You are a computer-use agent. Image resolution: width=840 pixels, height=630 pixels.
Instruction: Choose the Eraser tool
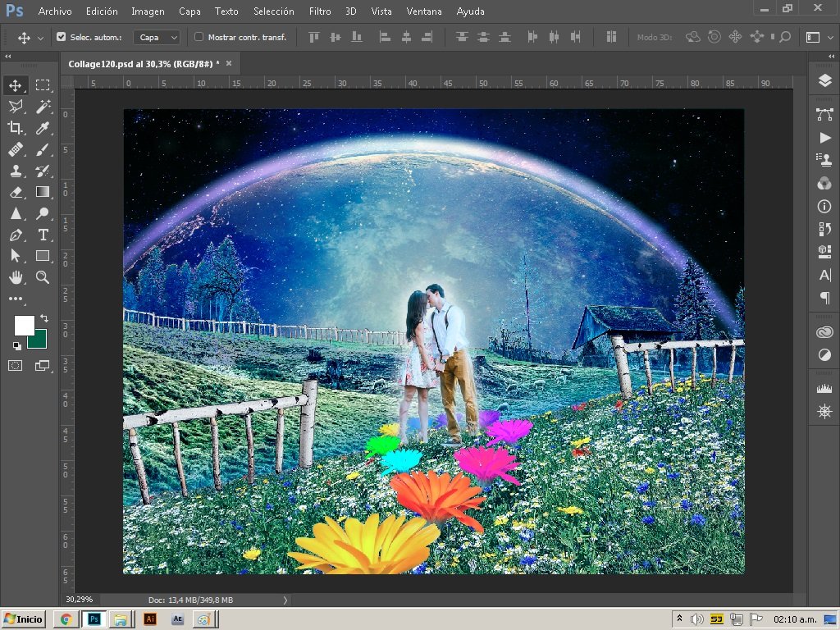[15, 192]
